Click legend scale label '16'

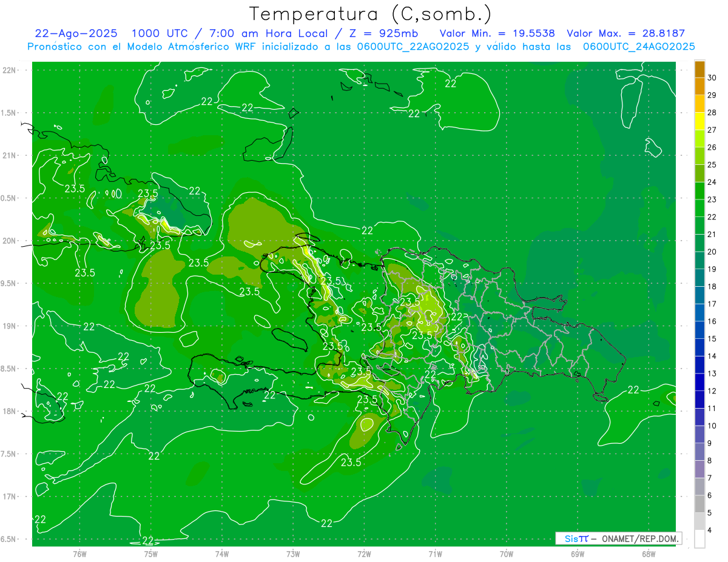(712, 321)
